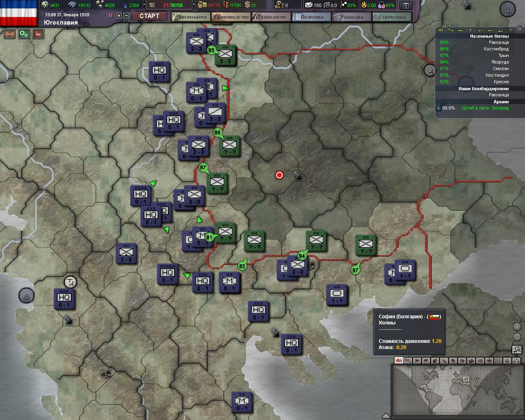Toggle land units filter in outliner

(x=441, y=30)
